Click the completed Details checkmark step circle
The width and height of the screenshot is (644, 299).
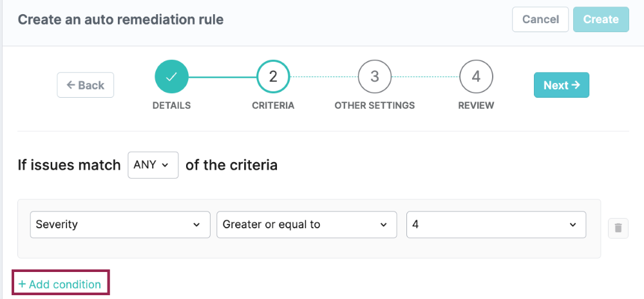pyautogui.click(x=171, y=77)
